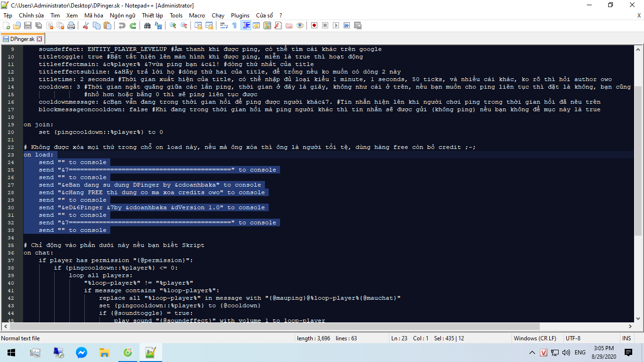Show the Document Map panel icon
644x362 pixels.
[x=267, y=25]
